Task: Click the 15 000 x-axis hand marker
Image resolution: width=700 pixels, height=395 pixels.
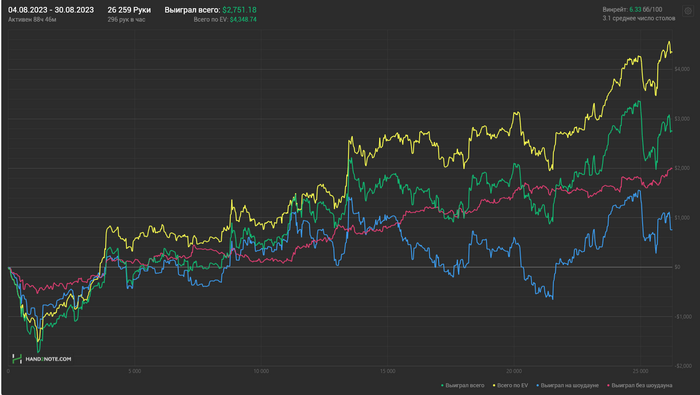Action: tap(388, 371)
